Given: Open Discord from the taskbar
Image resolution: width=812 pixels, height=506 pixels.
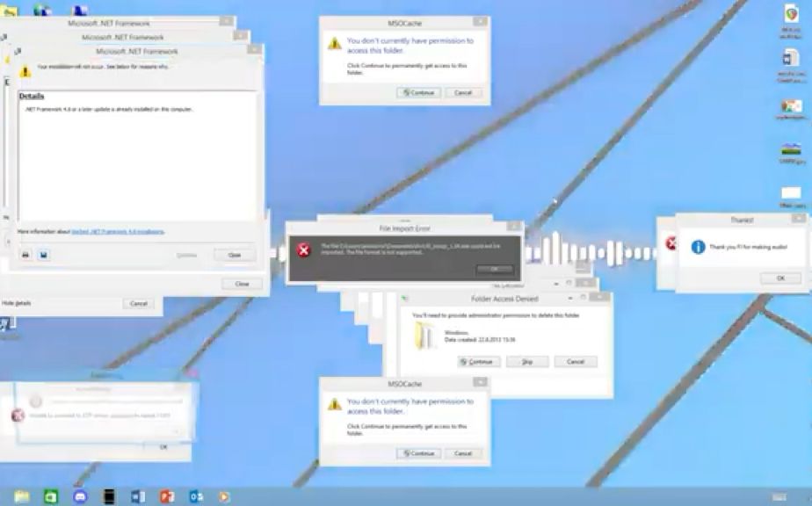Looking at the screenshot, I should pyautogui.click(x=80, y=496).
